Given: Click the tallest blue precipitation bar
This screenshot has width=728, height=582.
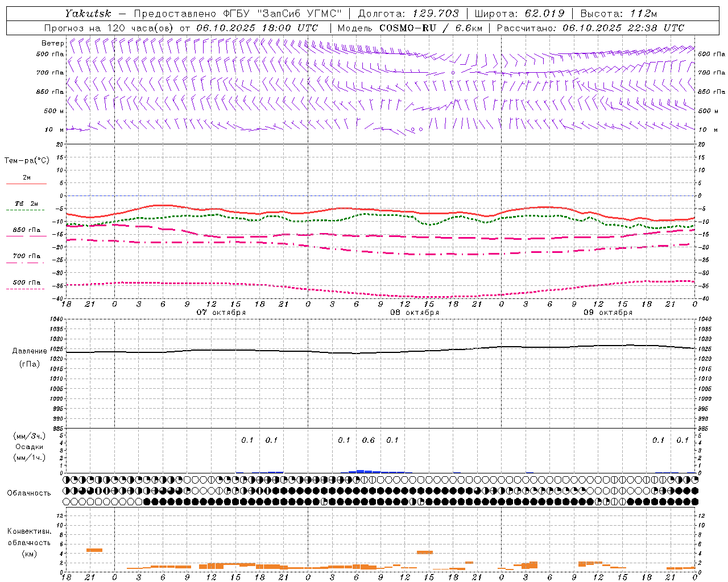Looking at the screenshot, I should coord(360,471).
